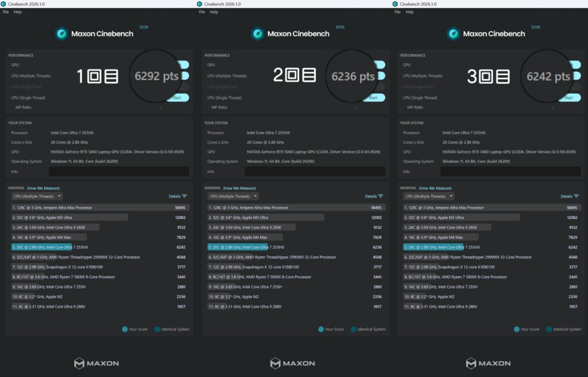Click Details filter icon in 6242 pts window
Screen dimensions: 588x377
[x=577, y=196]
